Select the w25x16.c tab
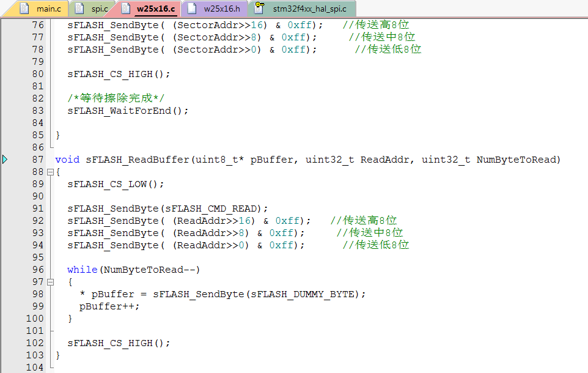The height and width of the screenshot is (373, 588). click(x=150, y=9)
